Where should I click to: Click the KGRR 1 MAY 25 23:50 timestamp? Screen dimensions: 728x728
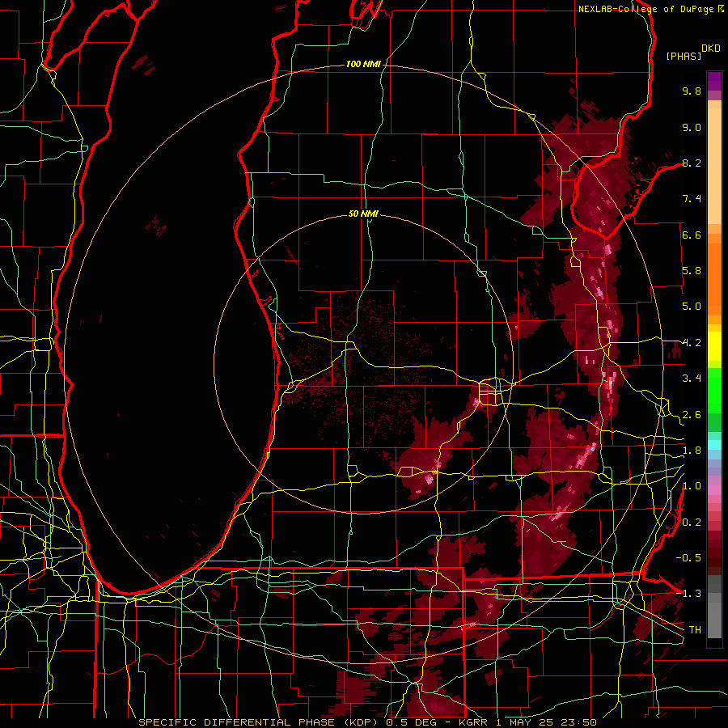tap(528, 722)
